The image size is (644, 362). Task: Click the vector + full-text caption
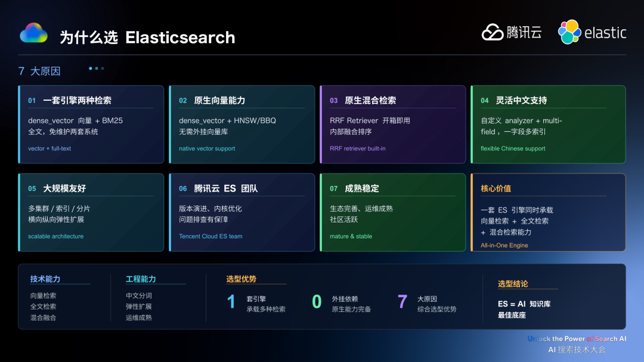point(49,148)
